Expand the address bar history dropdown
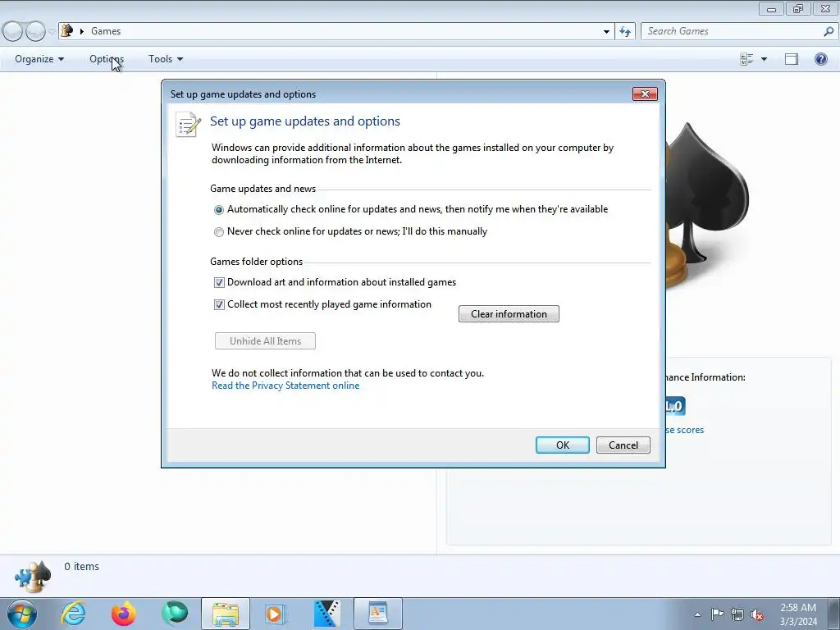This screenshot has width=840, height=630. [x=606, y=31]
